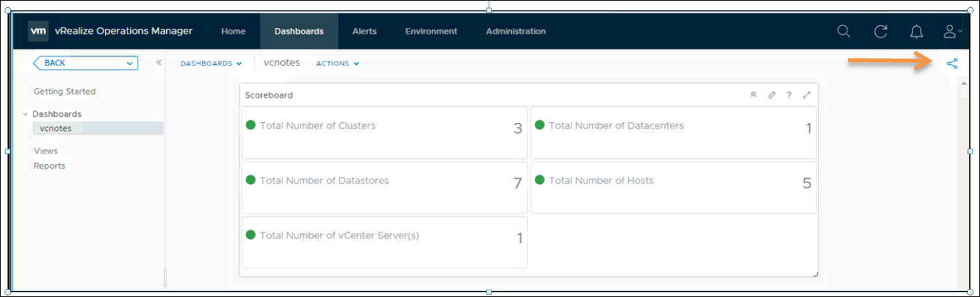Click the dashboard vertical scrollbar

(x=964, y=184)
